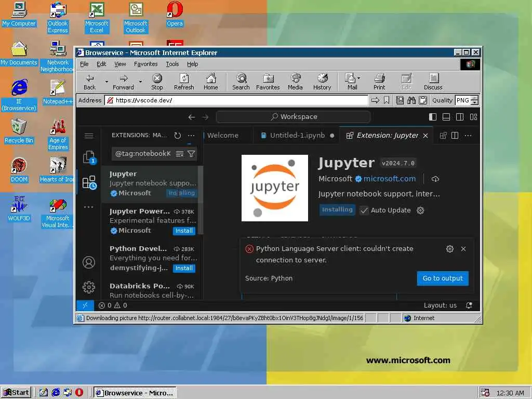
Task: Open the Accounts icon in activity bar
Action: [x=89, y=262]
